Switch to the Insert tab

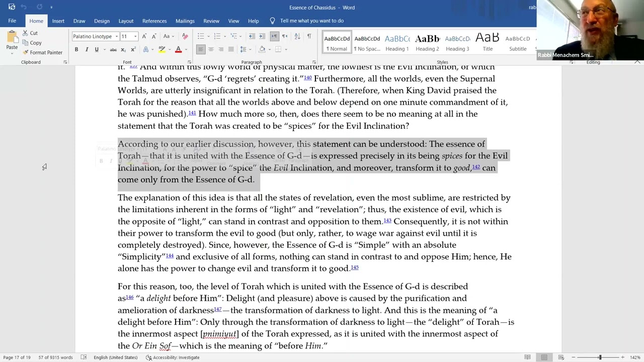[58, 21]
